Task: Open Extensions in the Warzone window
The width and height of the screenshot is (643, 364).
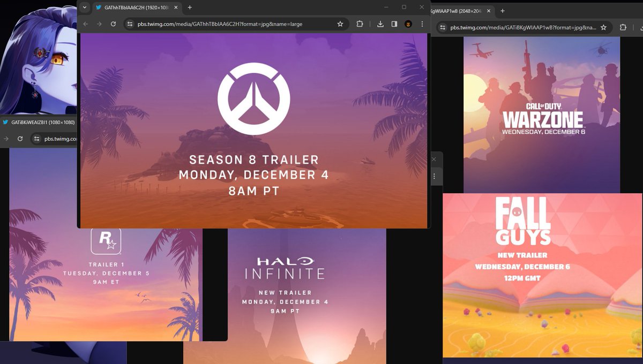Action: click(623, 27)
